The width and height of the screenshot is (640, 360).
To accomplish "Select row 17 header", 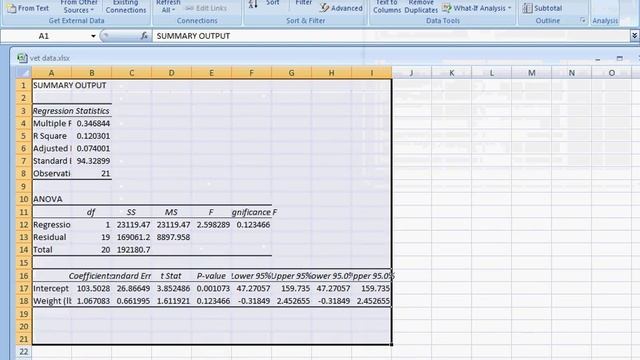I will point(24,289).
